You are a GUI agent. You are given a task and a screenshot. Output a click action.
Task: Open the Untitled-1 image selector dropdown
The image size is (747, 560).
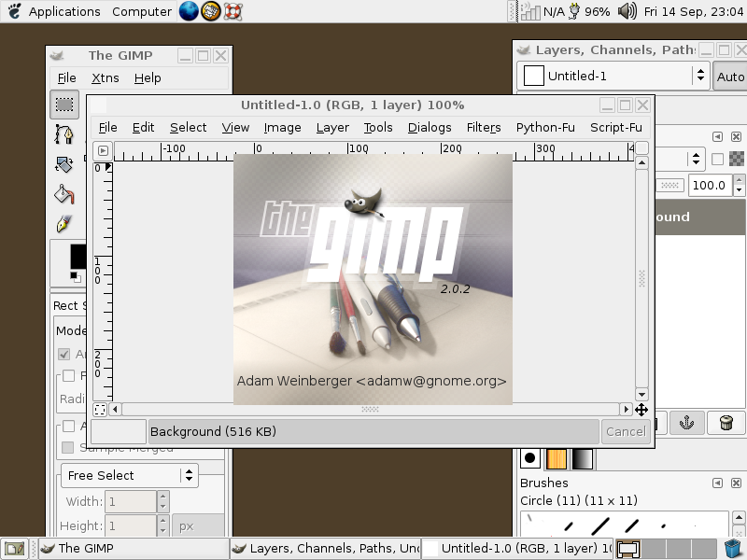coord(613,76)
